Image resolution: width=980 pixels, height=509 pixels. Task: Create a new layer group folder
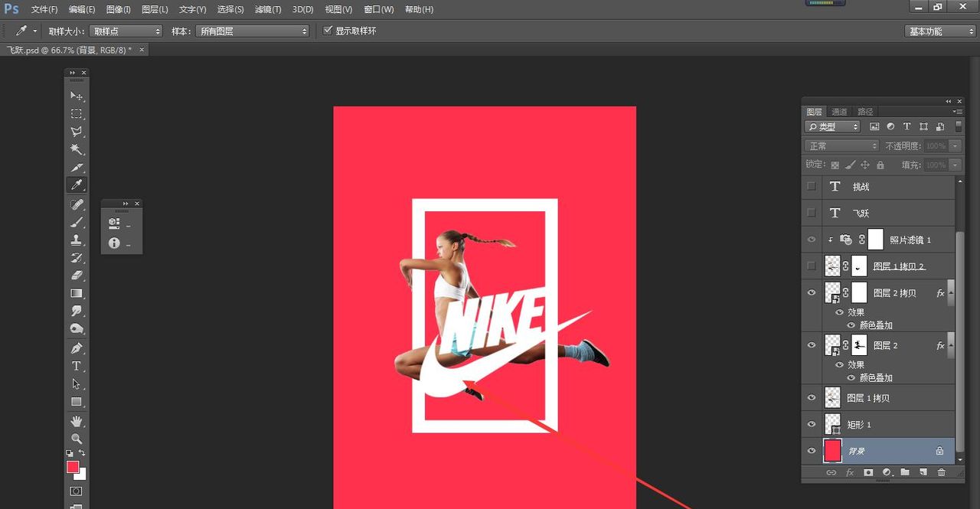click(x=904, y=473)
